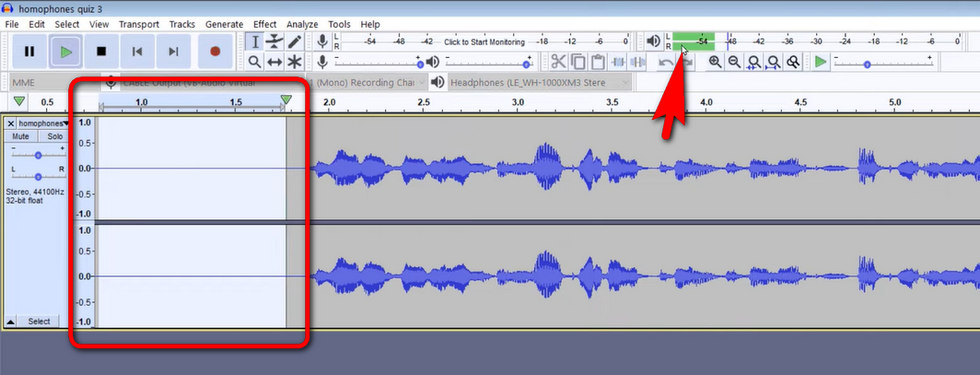The height and width of the screenshot is (375, 980).
Task: Click the green marker at the selection end
Action: coord(286,99)
